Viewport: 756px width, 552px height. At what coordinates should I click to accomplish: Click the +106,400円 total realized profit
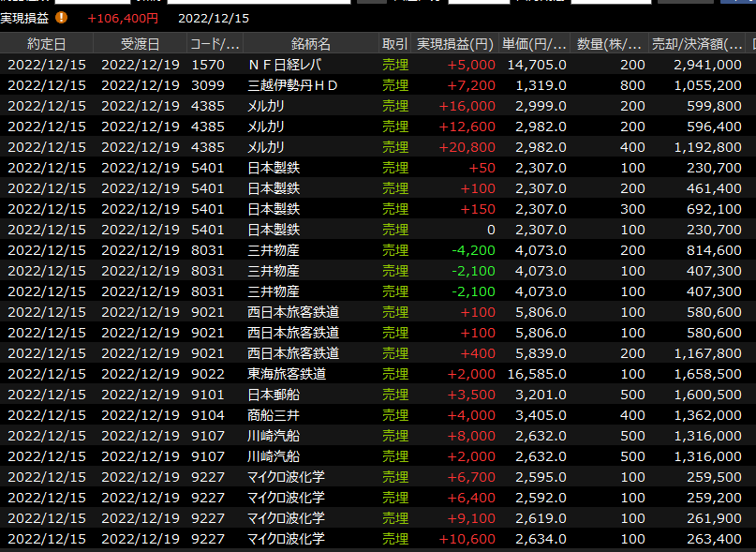point(123,18)
